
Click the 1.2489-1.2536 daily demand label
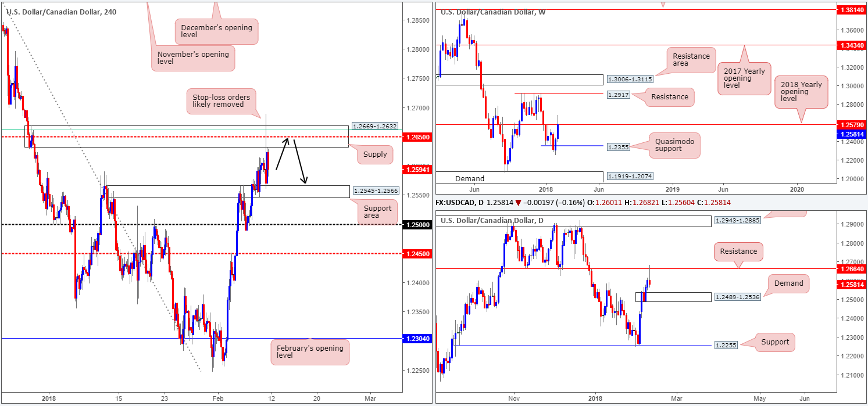[735, 297]
